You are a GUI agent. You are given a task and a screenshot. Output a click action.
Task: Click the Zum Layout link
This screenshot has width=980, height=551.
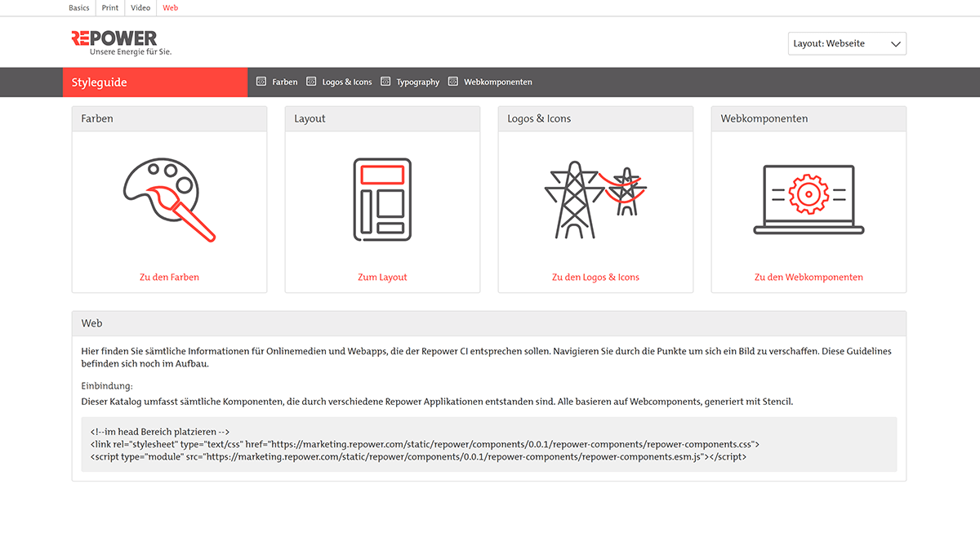coord(382,277)
